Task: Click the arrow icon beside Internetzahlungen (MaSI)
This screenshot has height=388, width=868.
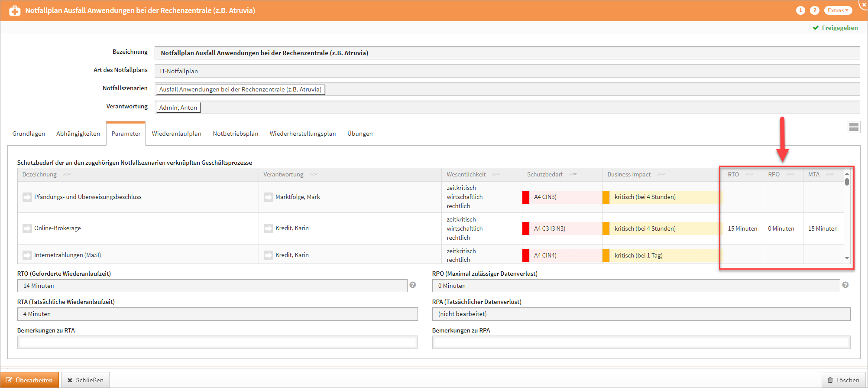Action: [x=27, y=255]
